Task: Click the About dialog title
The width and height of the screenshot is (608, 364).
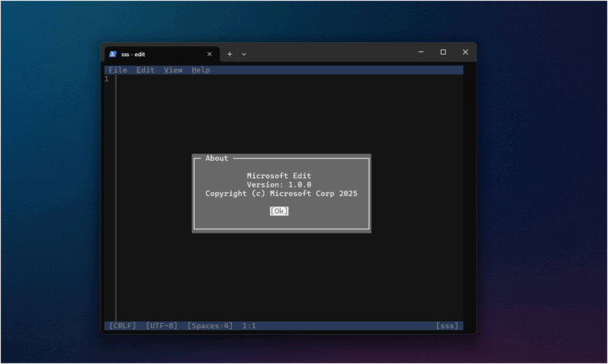Action: 217,158
